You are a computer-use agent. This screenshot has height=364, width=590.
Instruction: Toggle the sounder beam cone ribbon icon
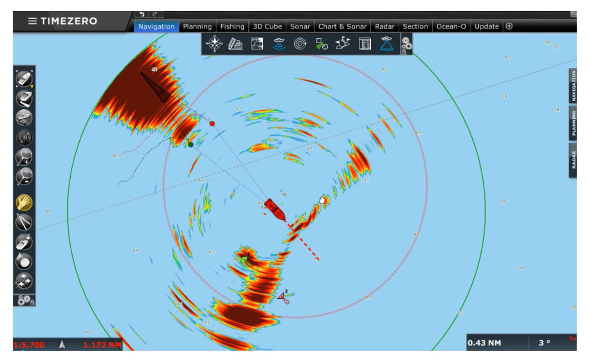[387, 44]
